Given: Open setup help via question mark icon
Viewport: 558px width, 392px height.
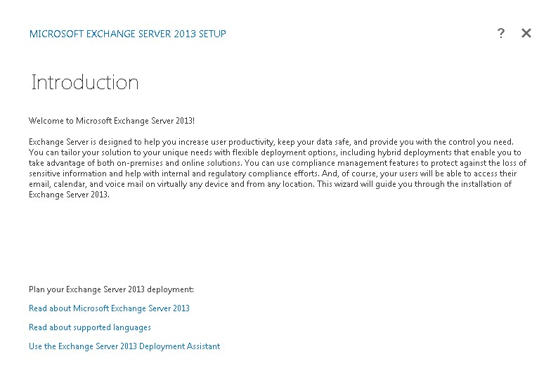Looking at the screenshot, I should coord(500,33).
